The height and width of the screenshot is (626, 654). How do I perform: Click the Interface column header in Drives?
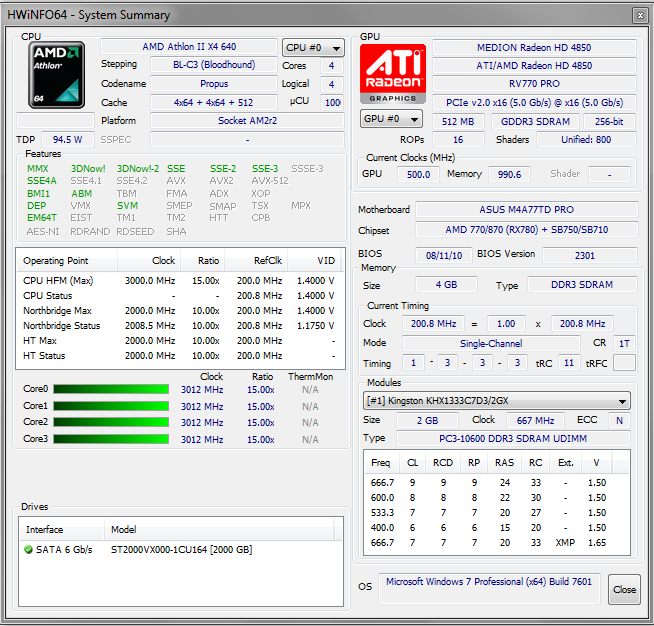point(62,530)
